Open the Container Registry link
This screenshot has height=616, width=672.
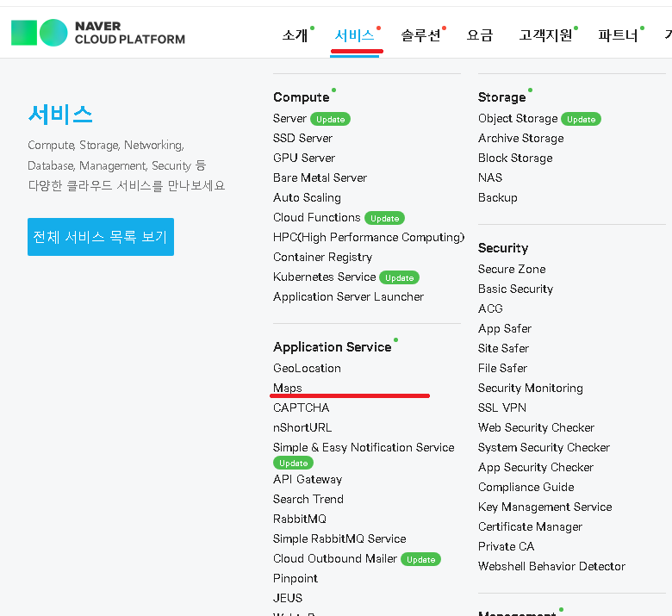click(x=323, y=257)
